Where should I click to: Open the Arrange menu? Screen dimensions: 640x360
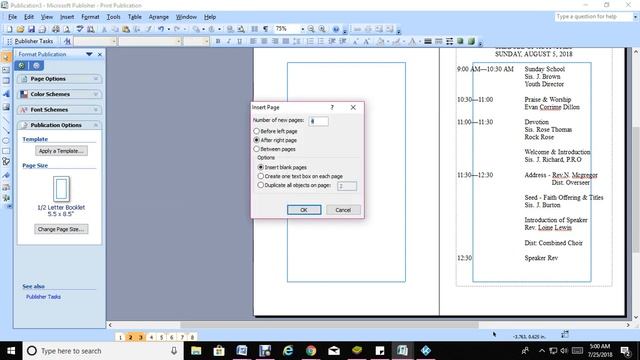(x=158, y=17)
